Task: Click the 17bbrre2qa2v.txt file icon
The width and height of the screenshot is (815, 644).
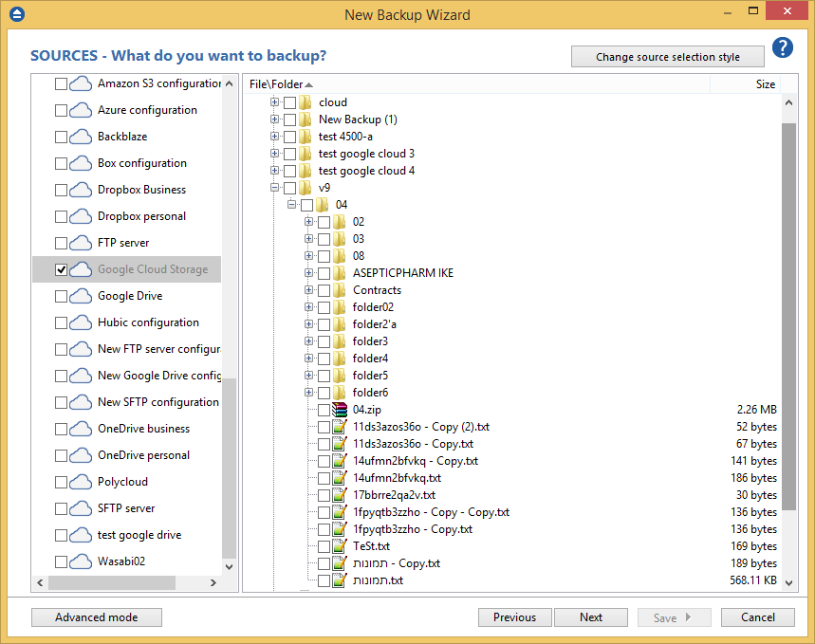Action: [x=340, y=495]
